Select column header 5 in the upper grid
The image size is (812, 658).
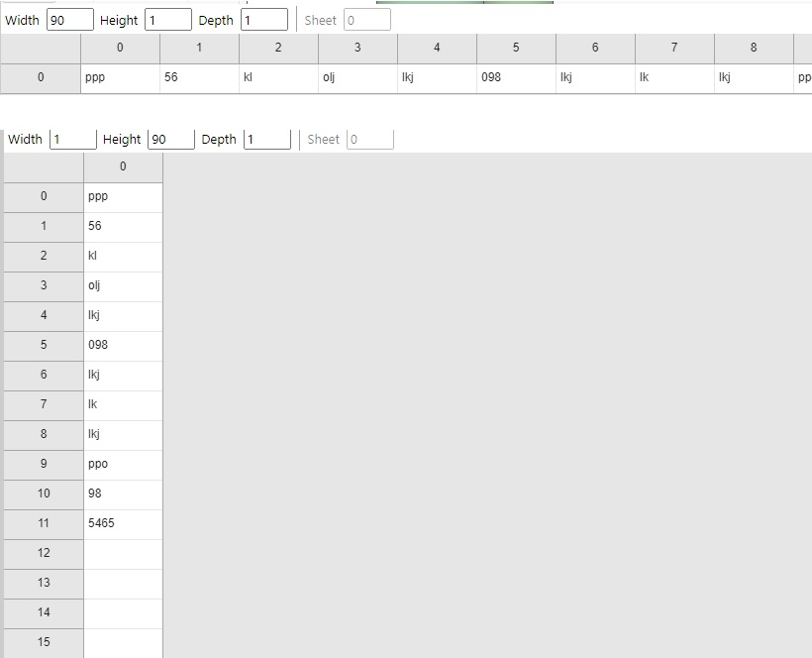(x=516, y=49)
